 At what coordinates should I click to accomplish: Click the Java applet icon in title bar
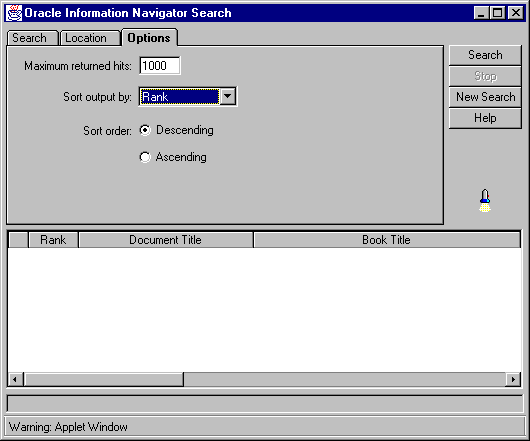[x=14, y=13]
